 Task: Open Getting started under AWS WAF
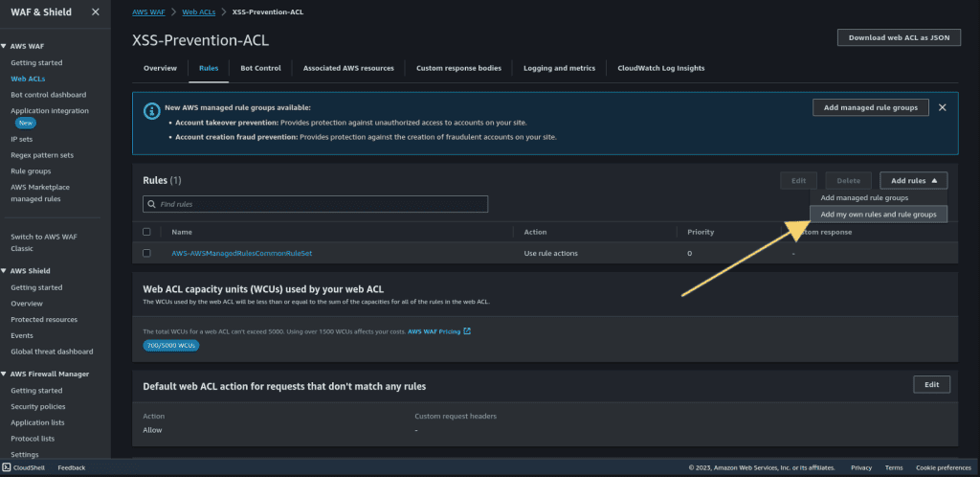coord(36,62)
